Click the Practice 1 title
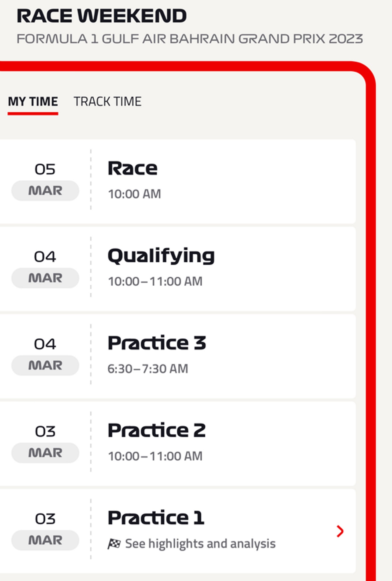 (x=156, y=517)
